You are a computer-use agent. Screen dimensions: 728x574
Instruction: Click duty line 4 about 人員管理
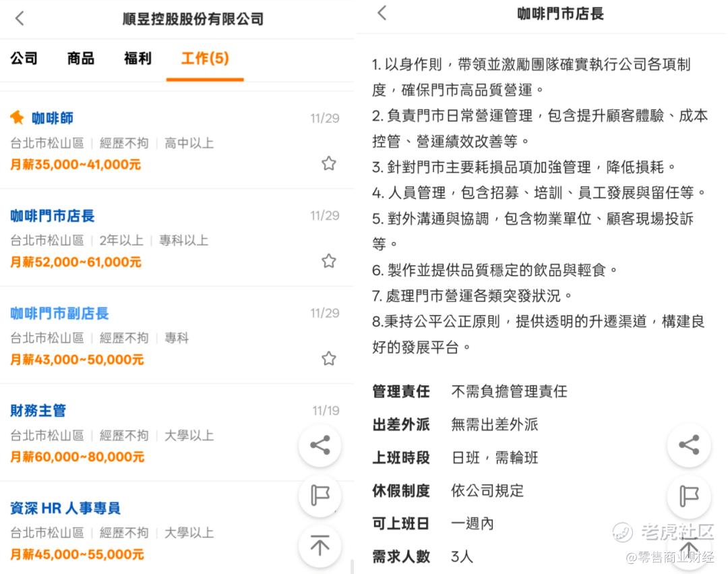539,192
